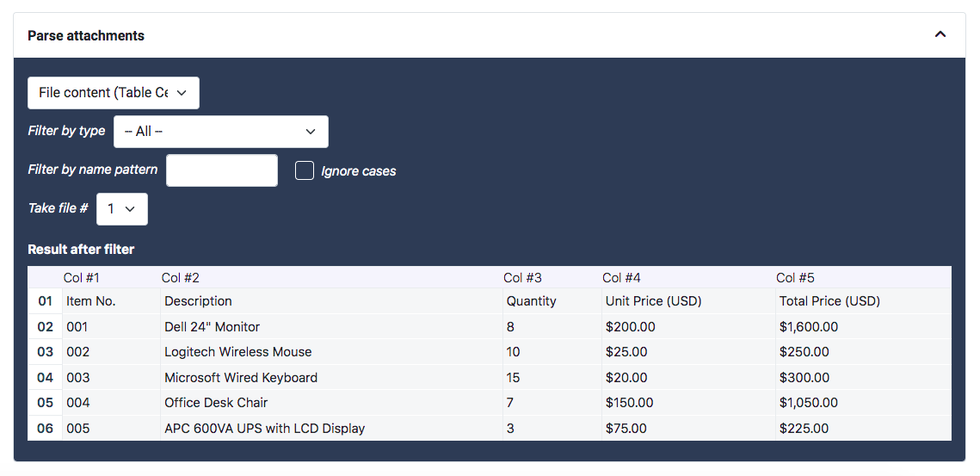Select the APC 600VA UPS description cell

tap(265, 429)
